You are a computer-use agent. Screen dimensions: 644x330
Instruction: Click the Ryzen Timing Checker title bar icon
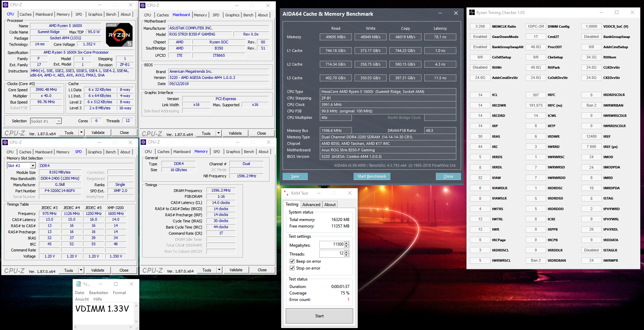pyautogui.click(x=472, y=13)
